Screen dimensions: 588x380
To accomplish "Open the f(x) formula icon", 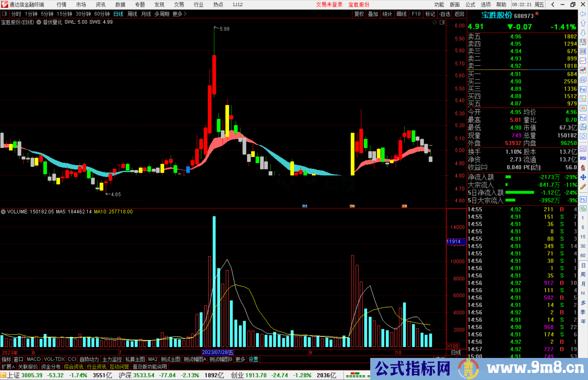I will tap(583, 127).
